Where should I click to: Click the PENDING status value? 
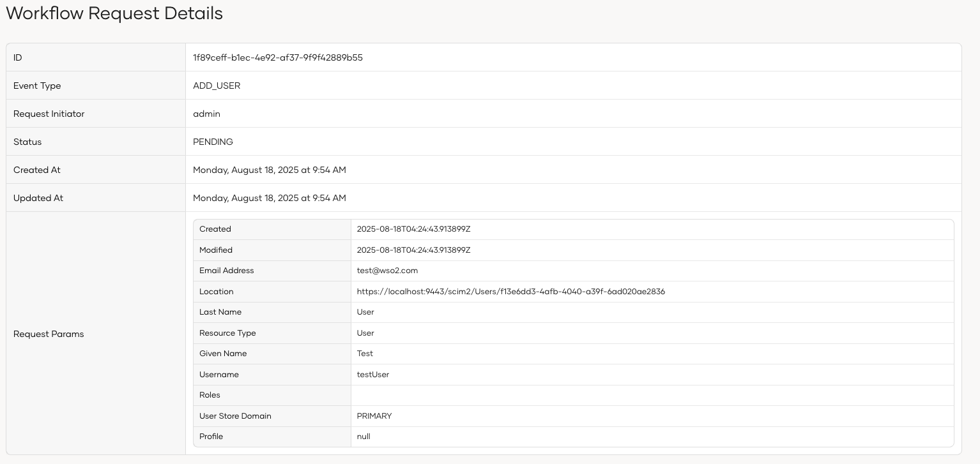coord(213,142)
